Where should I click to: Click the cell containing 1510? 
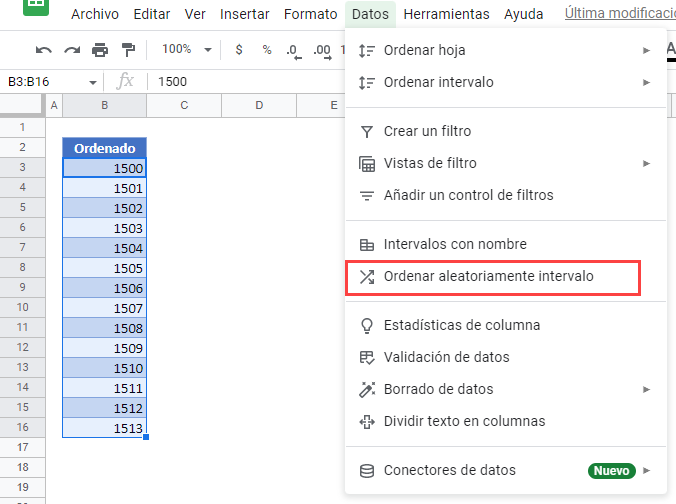click(104, 368)
